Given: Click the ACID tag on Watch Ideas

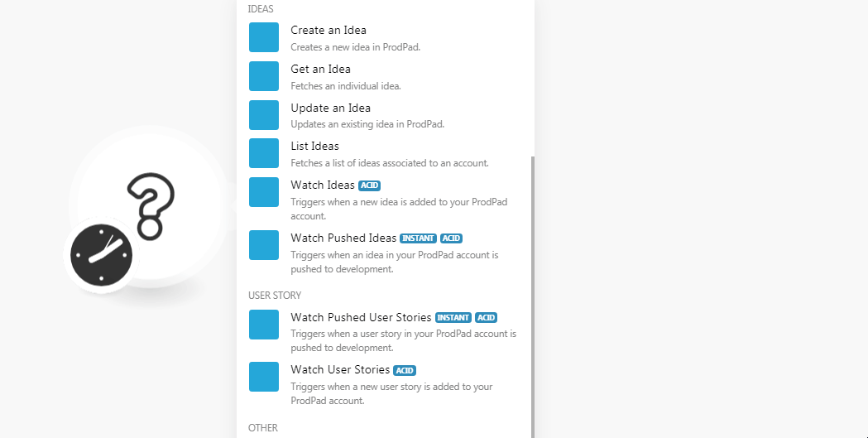Looking at the screenshot, I should point(369,185).
